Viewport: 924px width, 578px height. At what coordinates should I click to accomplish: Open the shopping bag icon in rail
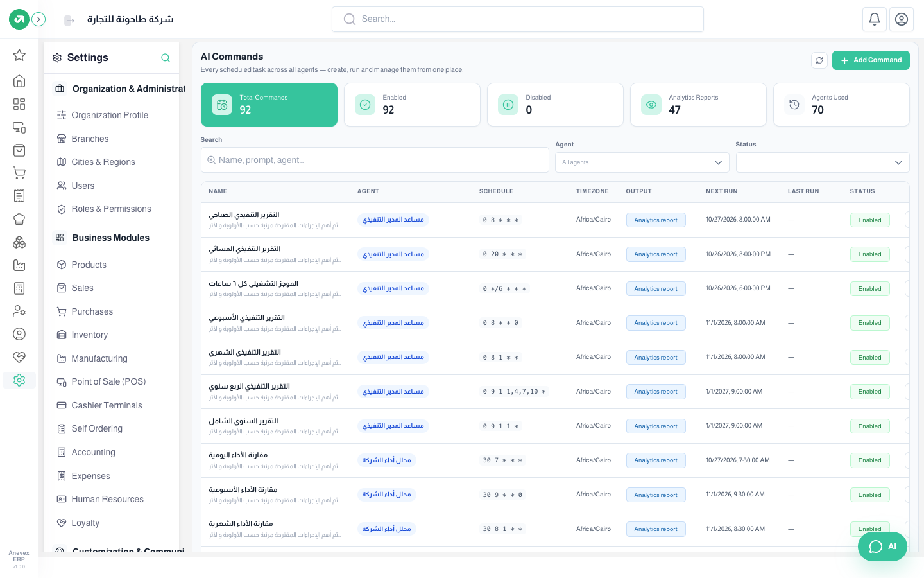[19, 150]
